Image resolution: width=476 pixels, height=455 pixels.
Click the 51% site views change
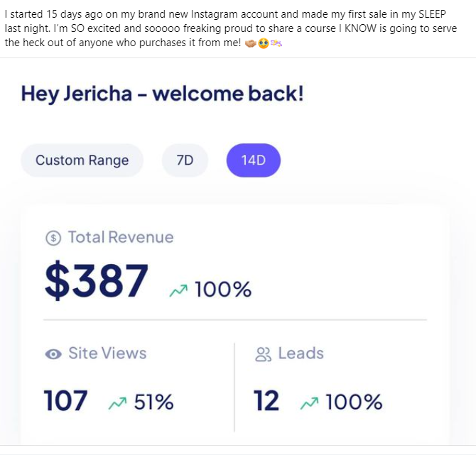click(x=154, y=402)
